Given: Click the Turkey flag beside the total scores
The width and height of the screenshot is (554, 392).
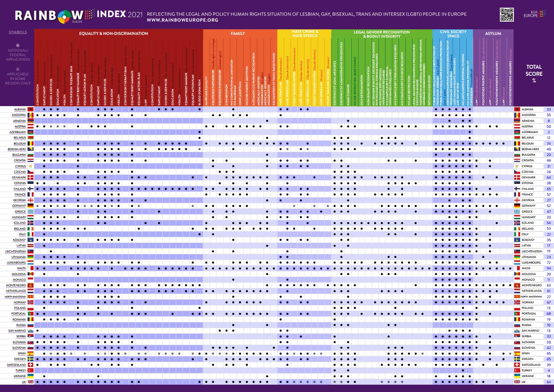Looking at the screenshot, I should (517, 370).
